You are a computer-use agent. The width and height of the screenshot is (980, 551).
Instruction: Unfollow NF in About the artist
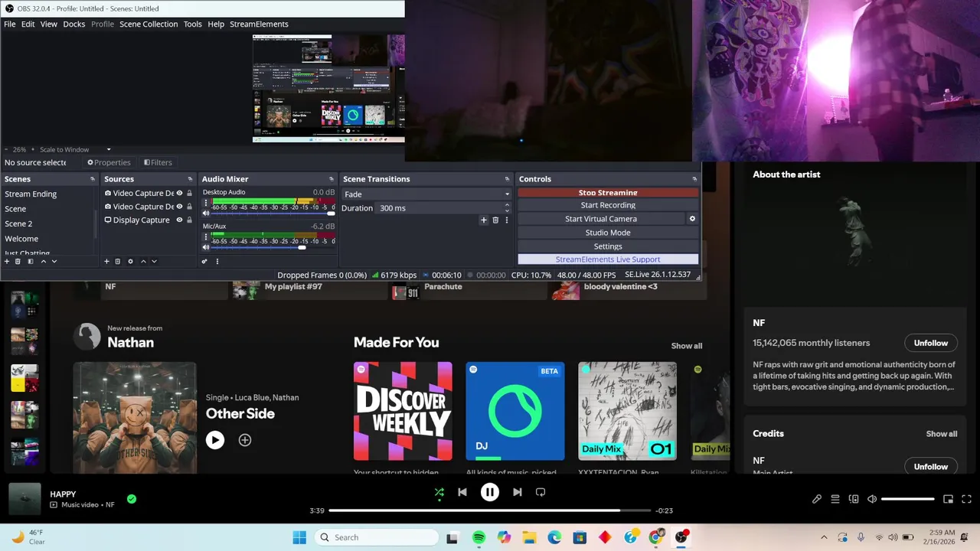(931, 343)
